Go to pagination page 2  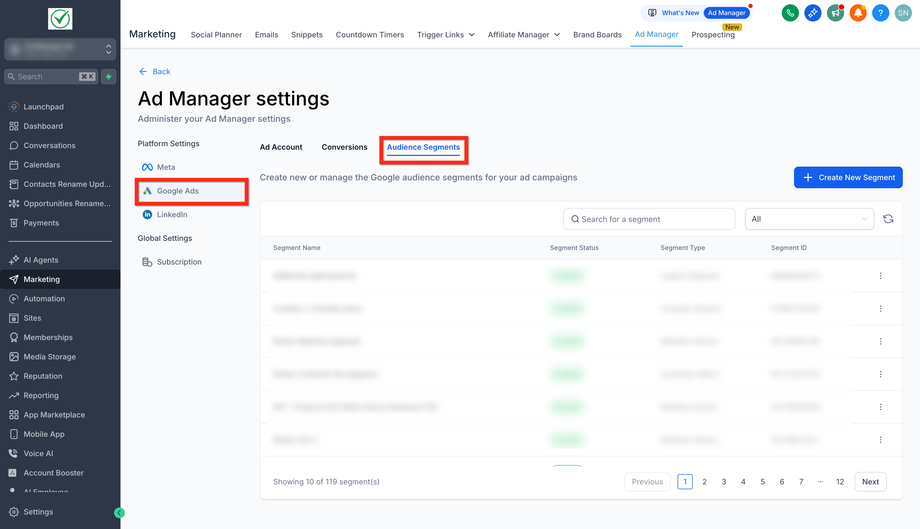704,482
